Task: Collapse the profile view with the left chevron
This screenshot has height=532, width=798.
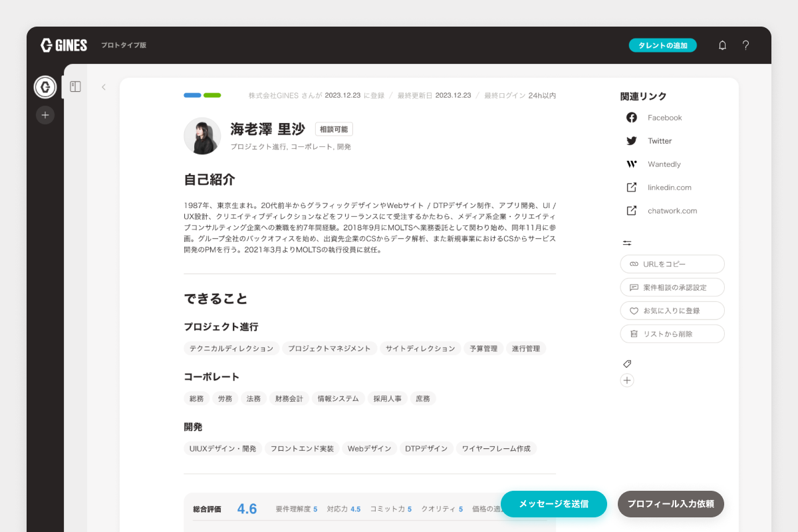Action: tap(104, 87)
